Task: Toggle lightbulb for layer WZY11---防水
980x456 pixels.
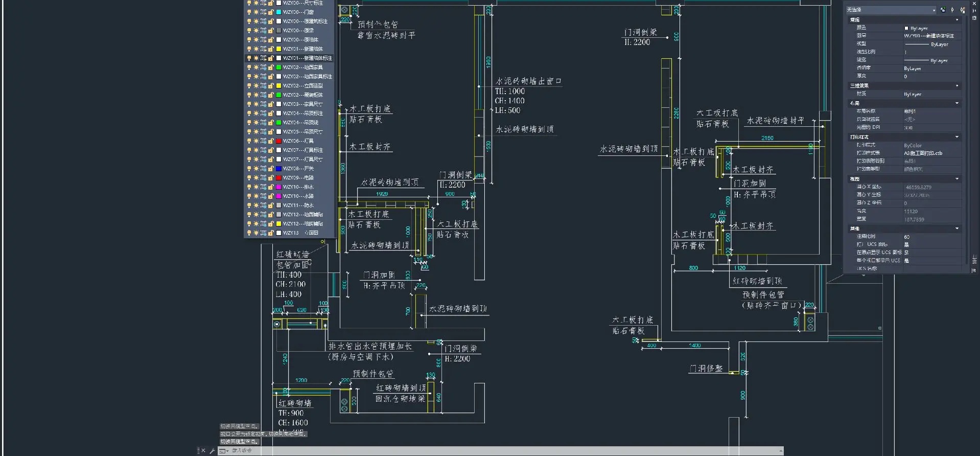Action: click(x=249, y=206)
